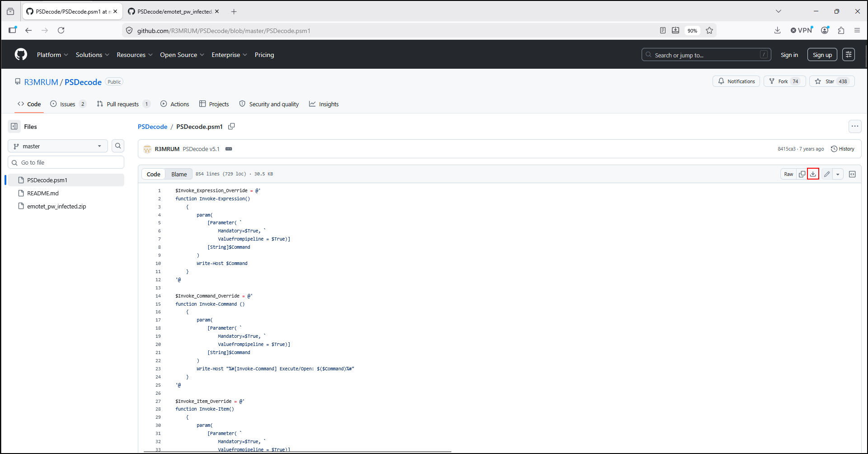Open the master branch selector

tap(58, 146)
